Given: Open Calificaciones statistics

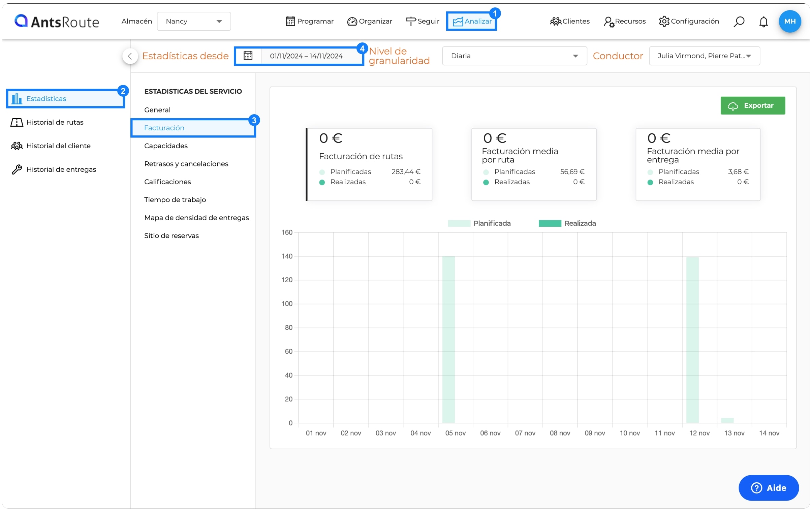Looking at the screenshot, I should (167, 182).
